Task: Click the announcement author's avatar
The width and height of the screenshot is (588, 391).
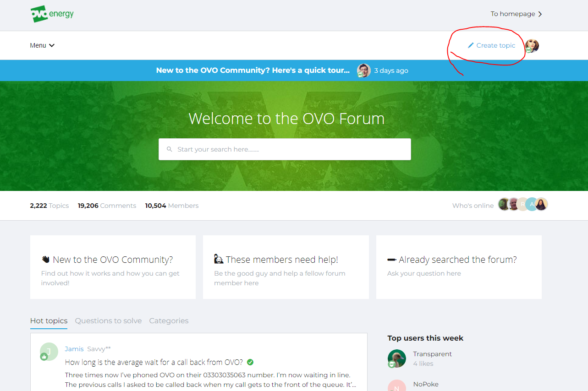Action: click(363, 71)
